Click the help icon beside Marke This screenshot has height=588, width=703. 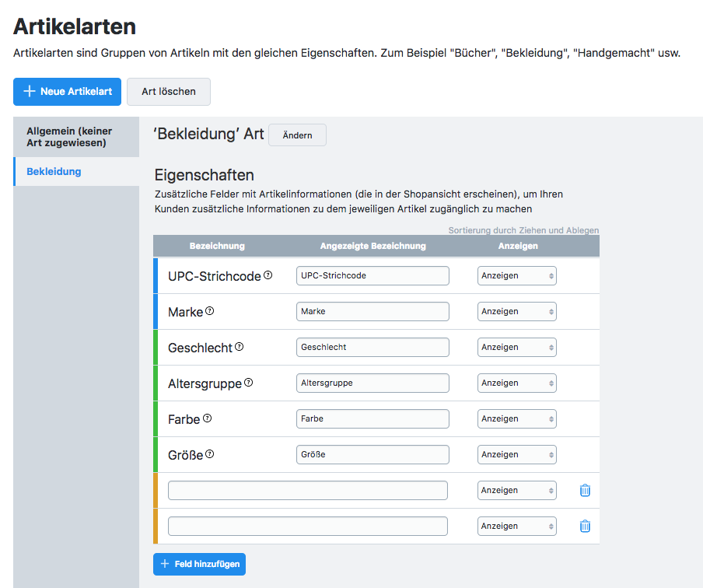click(209, 311)
